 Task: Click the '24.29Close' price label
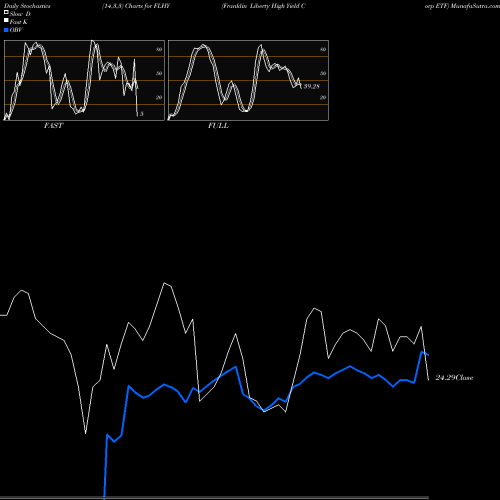454,378
